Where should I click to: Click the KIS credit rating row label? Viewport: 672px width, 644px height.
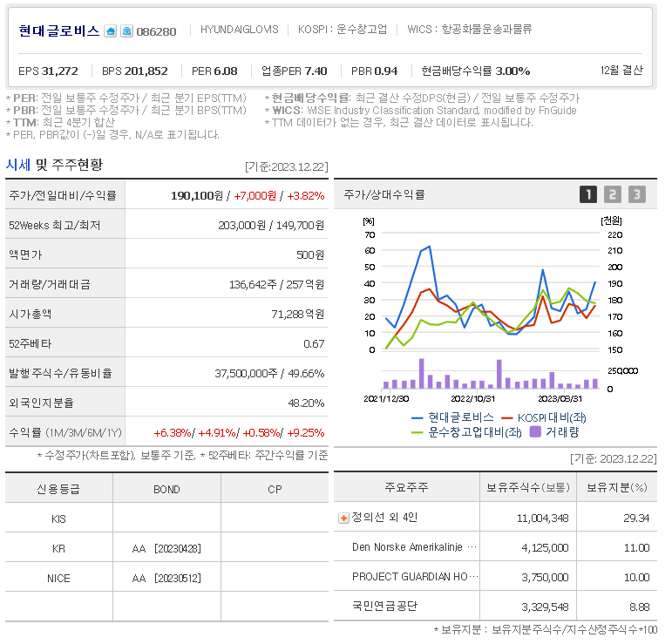[58, 519]
